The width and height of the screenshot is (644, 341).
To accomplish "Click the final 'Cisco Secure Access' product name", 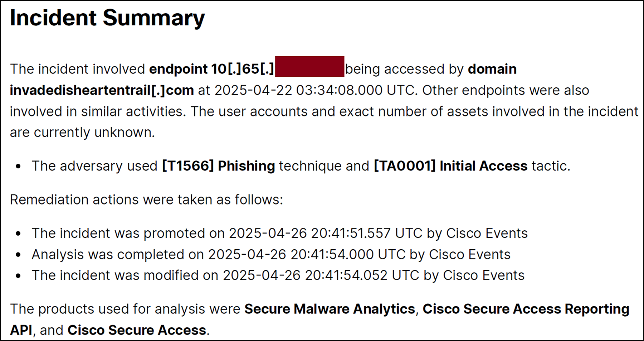I will (x=137, y=330).
